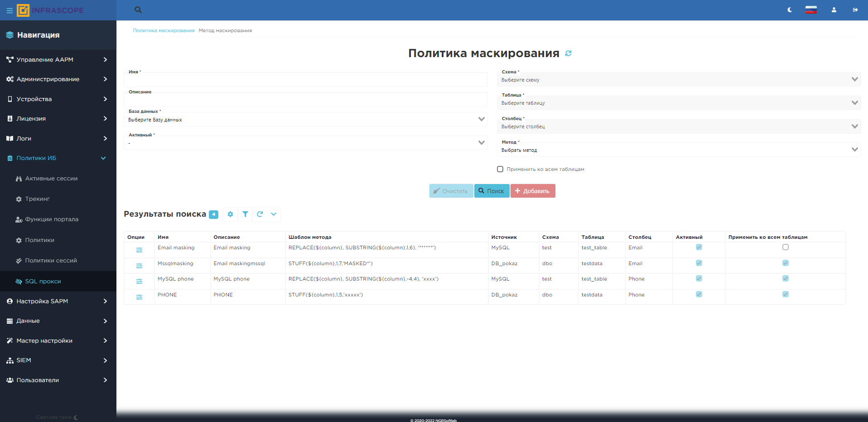This screenshot has width=868, height=422.
Task: Open the user profile icon
Action: click(834, 10)
